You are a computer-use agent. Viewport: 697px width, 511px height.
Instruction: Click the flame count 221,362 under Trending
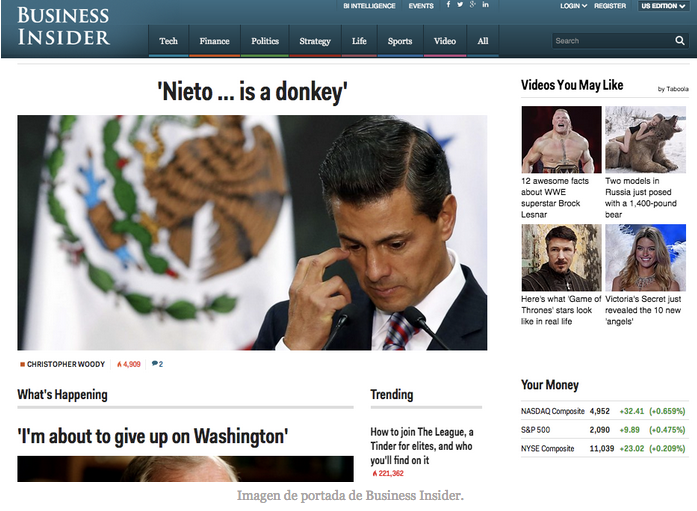point(388,473)
